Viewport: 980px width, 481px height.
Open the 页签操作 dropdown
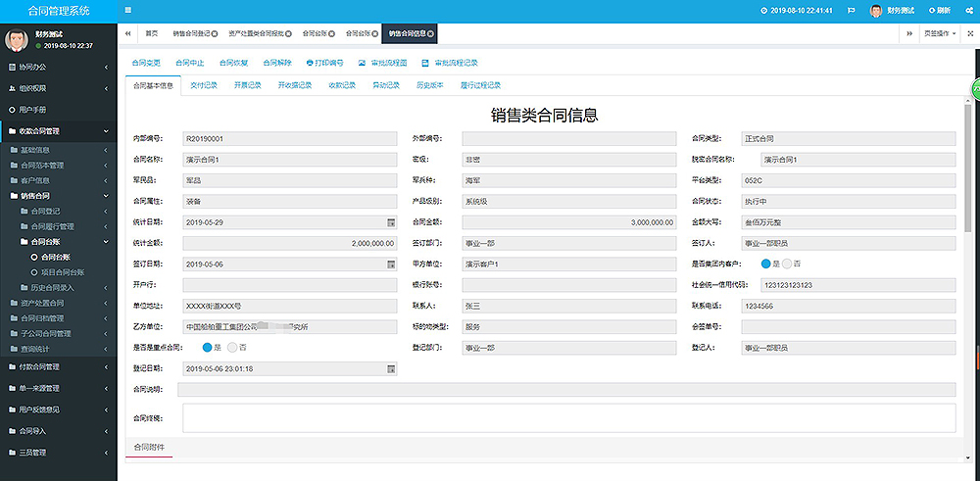(940, 33)
